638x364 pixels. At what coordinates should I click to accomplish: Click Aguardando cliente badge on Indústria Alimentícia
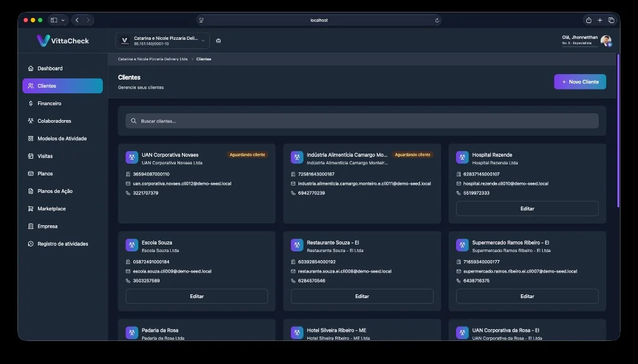coord(412,155)
